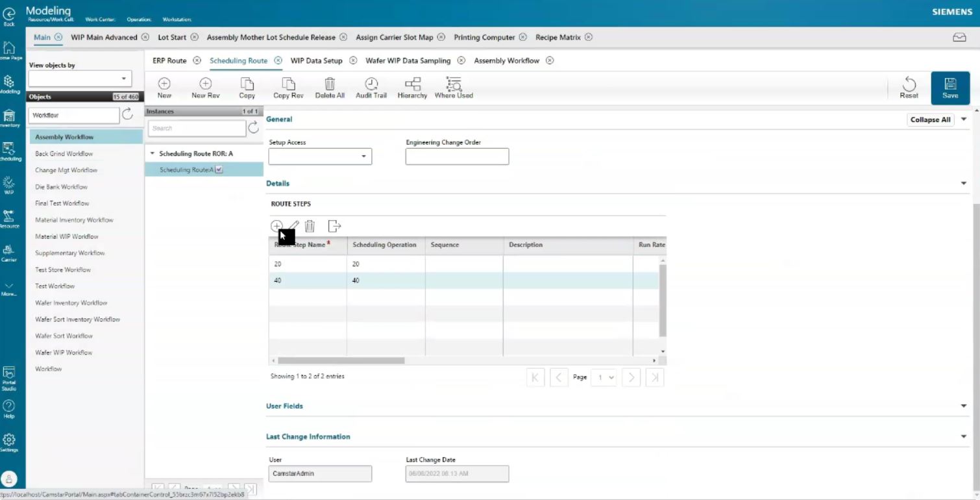Click the export icon above route steps
This screenshot has width=980, height=500.
coord(334,226)
